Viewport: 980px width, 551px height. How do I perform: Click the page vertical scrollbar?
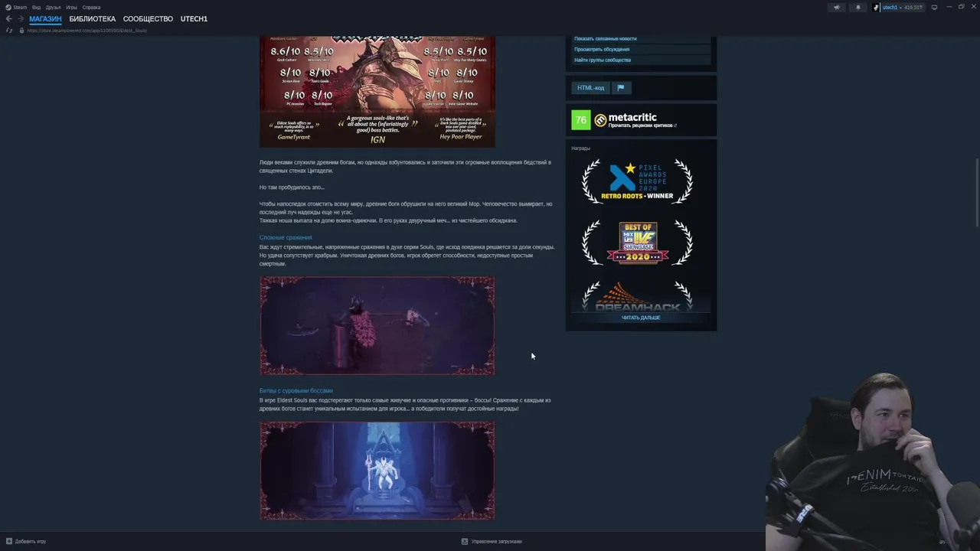[x=976, y=191]
